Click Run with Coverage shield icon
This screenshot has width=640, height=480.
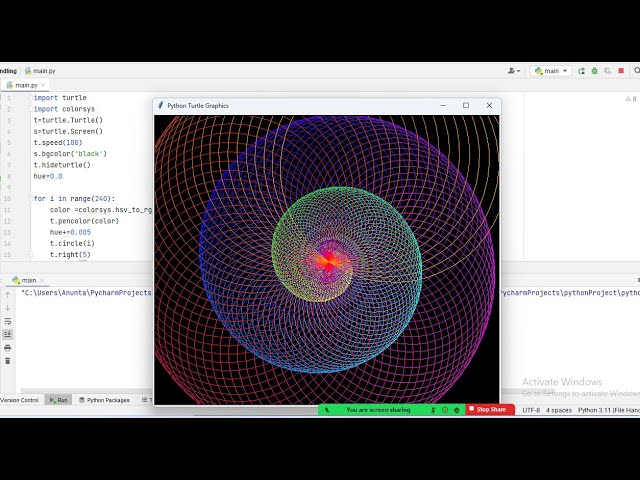tap(608, 71)
